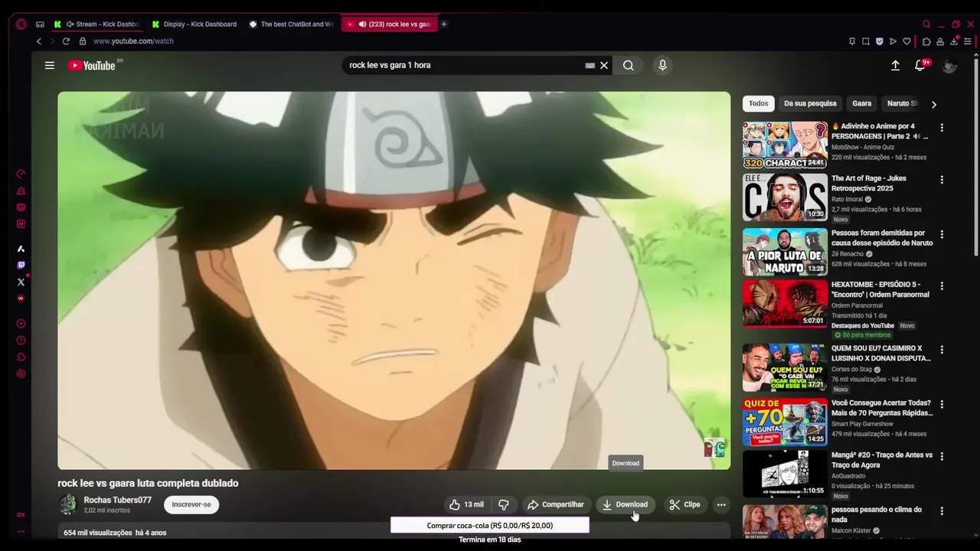
Task: Open Twitch in the Opera sidebar
Action: pos(21,266)
